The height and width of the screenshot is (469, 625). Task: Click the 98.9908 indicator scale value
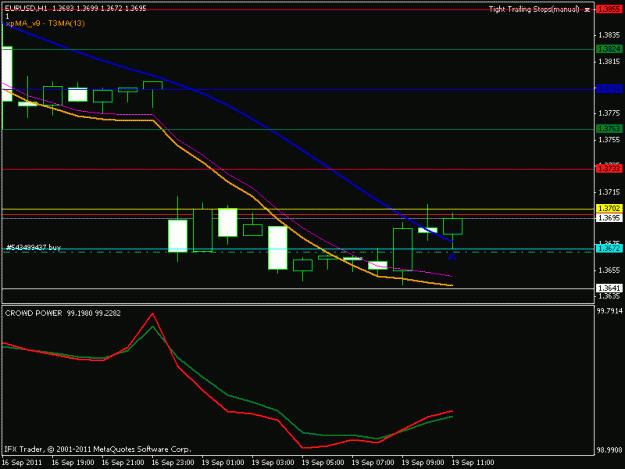pos(609,450)
